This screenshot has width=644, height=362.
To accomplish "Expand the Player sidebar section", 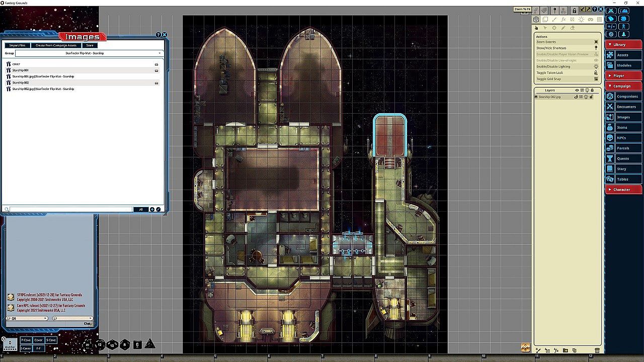I will (624, 76).
